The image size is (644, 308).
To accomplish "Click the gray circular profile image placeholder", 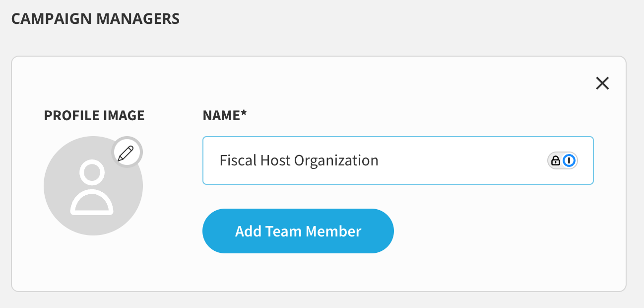I will point(93,186).
